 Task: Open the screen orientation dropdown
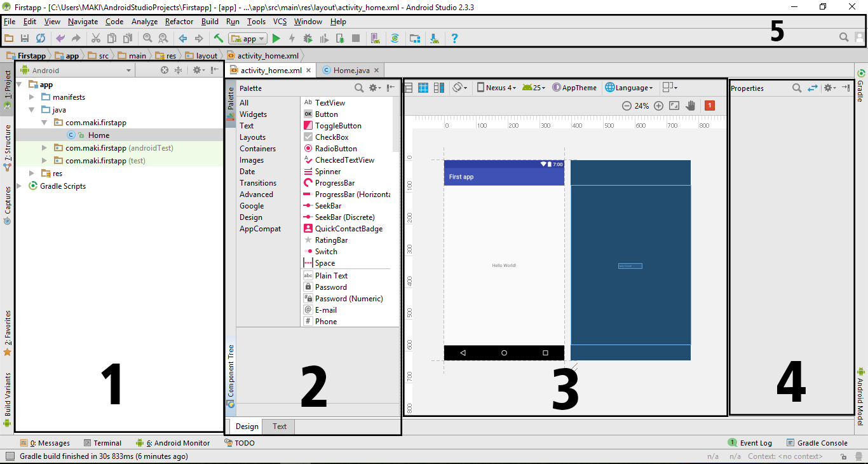(x=460, y=88)
